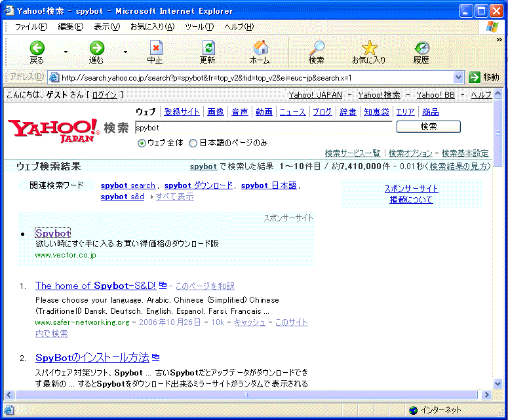Click the ログイン link

[x=104, y=95]
